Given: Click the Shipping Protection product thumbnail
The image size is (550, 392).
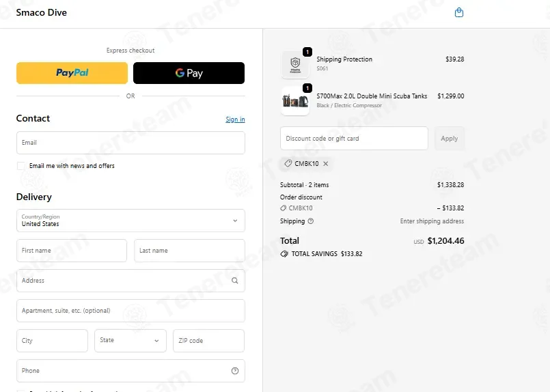Looking at the screenshot, I should 295,64.
